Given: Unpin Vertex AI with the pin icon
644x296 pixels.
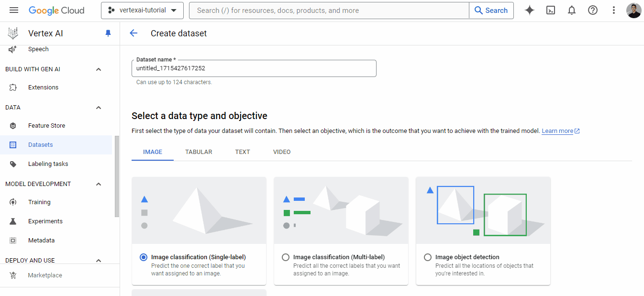Looking at the screenshot, I should (108, 33).
